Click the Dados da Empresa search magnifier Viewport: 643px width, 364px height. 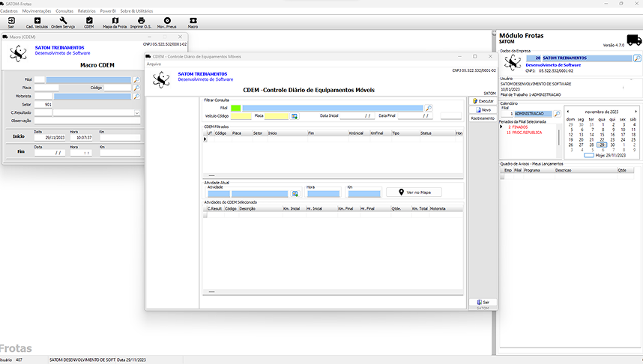pyautogui.click(x=637, y=58)
